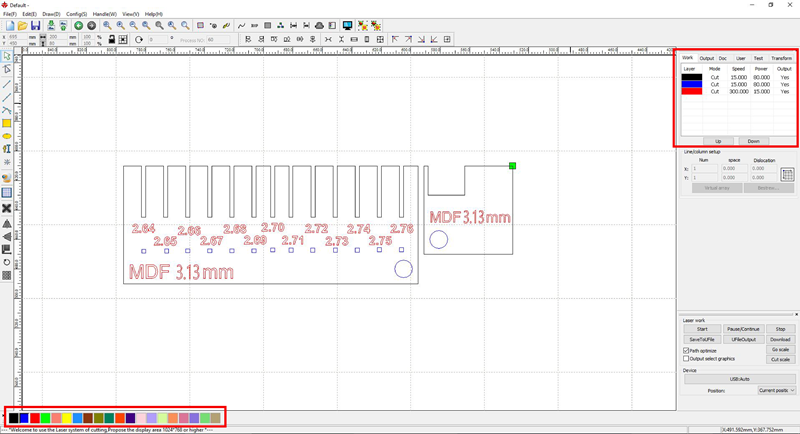Switch to the Transform tab
The height and width of the screenshot is (434, 800).
click(x=782, y=58)
